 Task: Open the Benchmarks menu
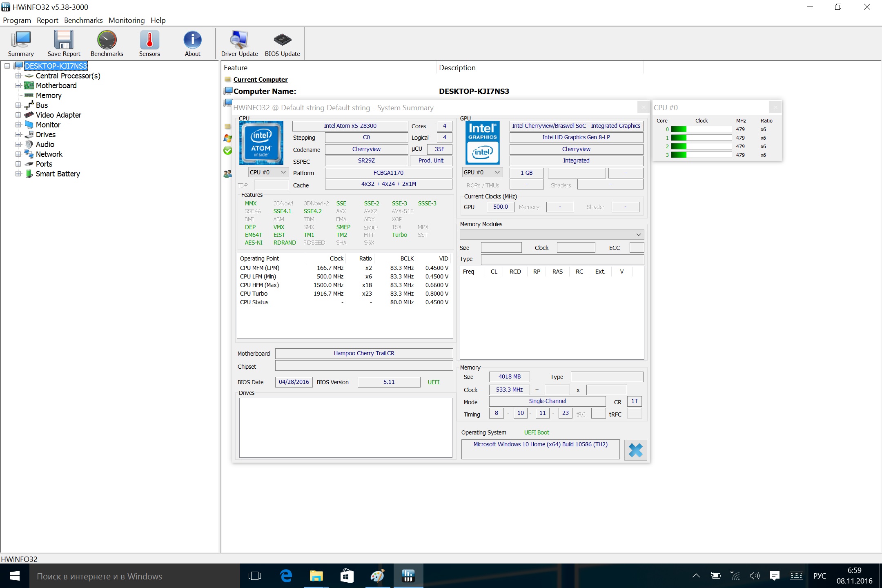pos(83,20)
